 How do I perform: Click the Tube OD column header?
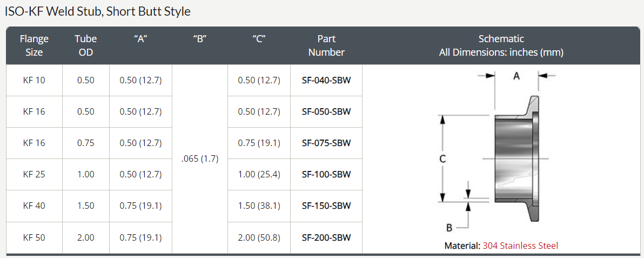pos(85,45)
